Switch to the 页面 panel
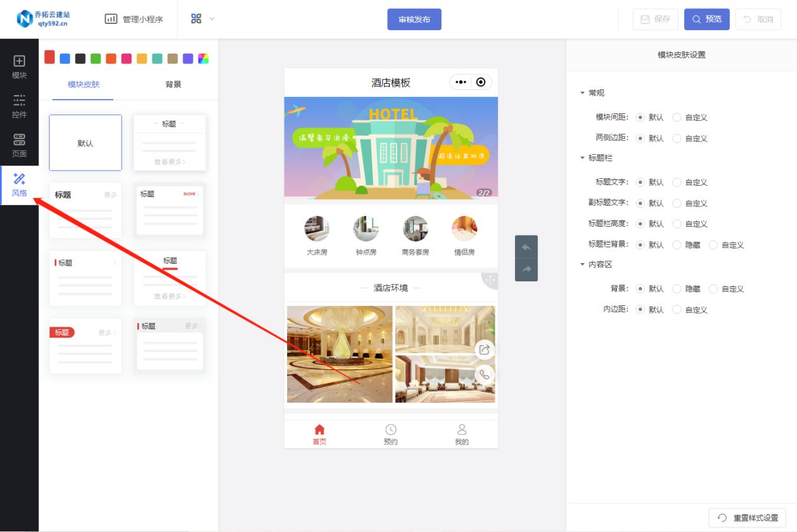This screenshot has height=532, width=797. click(19, 144)
